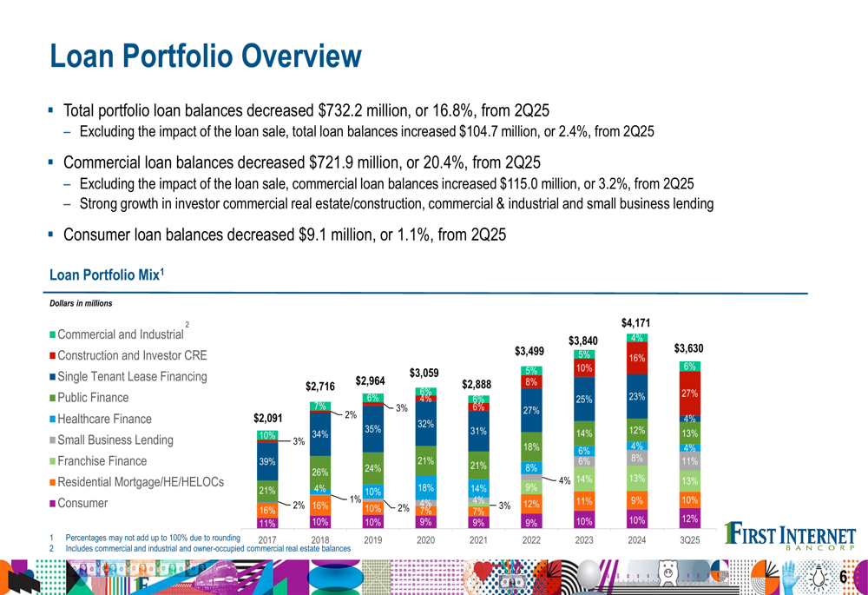
Task: Click the $4,171 total above the 2024 bar
Action: 637,323
